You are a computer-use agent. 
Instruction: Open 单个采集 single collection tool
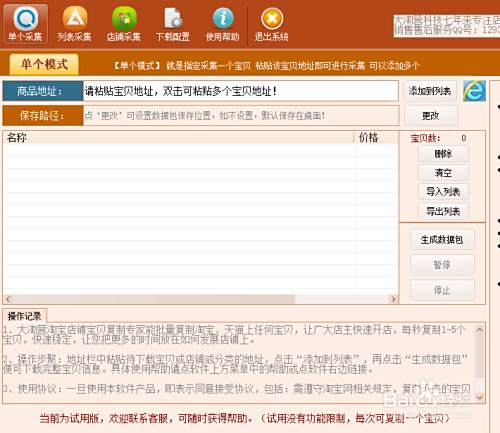pyautogui.click(x=25, y=24)
